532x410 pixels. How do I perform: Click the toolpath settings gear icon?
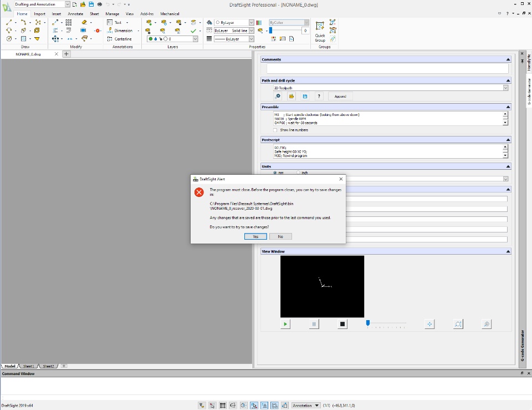coord(278,96)
